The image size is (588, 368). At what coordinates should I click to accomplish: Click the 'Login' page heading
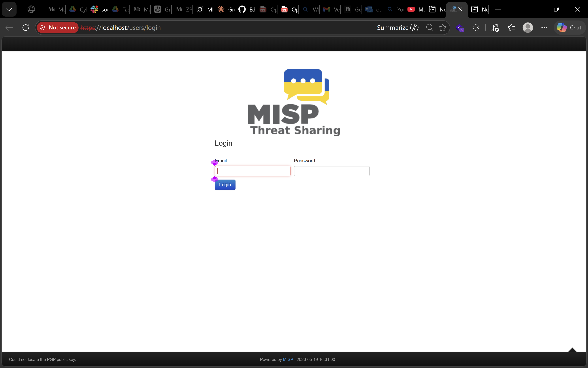point(224,143)
